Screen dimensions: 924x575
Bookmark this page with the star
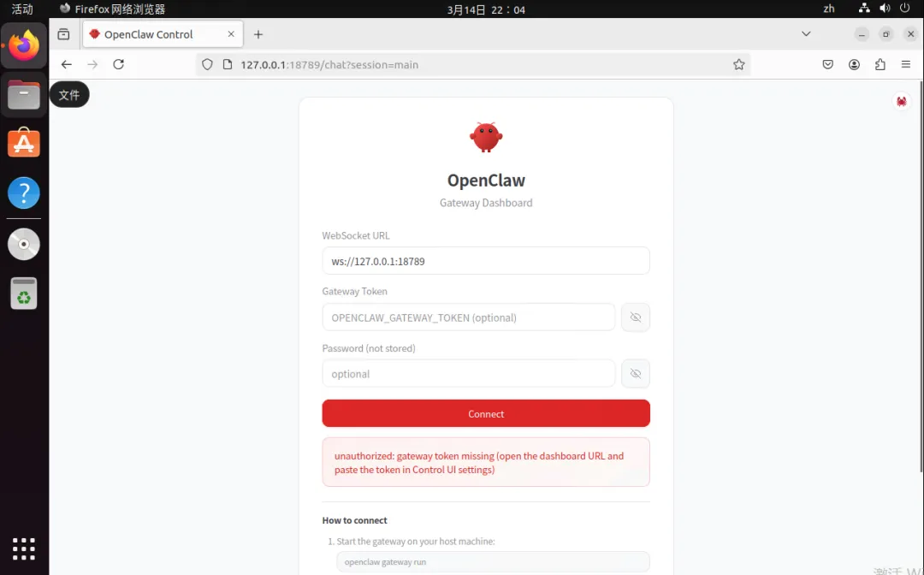coord(738,65)
